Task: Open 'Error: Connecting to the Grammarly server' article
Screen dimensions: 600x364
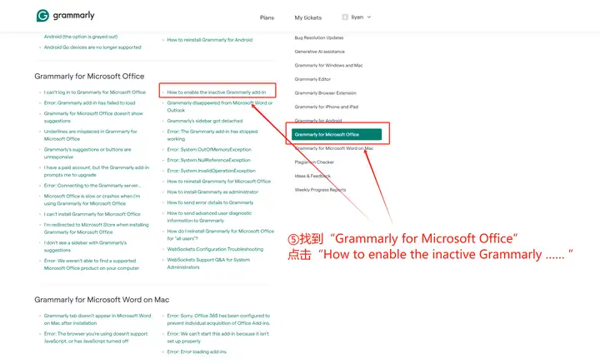Action: pyautogui.click(x=92, y=186)
